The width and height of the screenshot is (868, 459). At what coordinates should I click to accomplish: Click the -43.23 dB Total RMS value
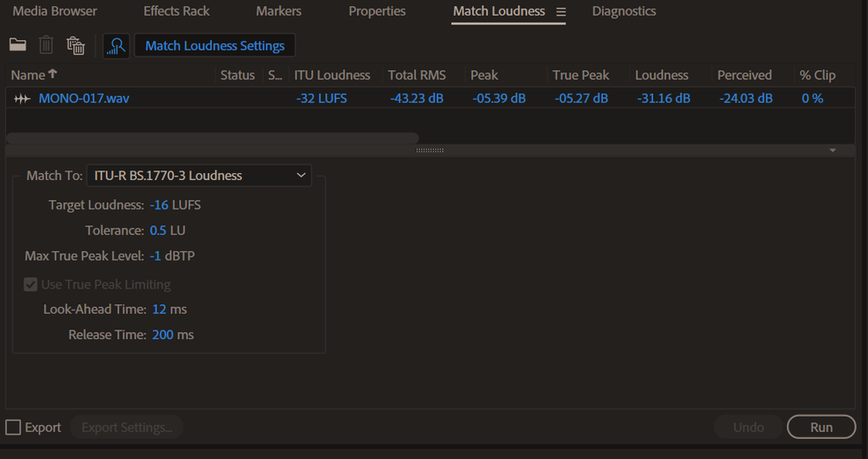(417, 98)
